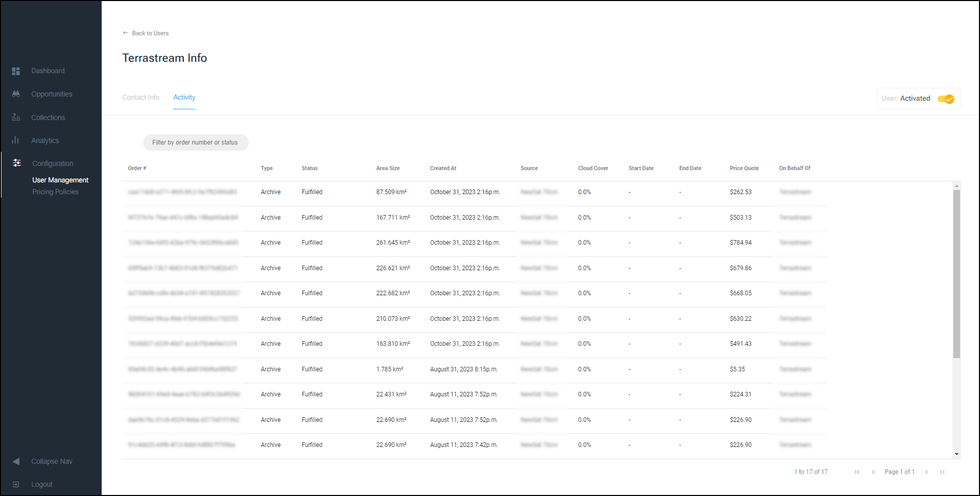The image size is (980, 496).
Task: Click the August 31, 2023 8:15p.m. cell
Action: pyautogui.click(x=464, y=369)
